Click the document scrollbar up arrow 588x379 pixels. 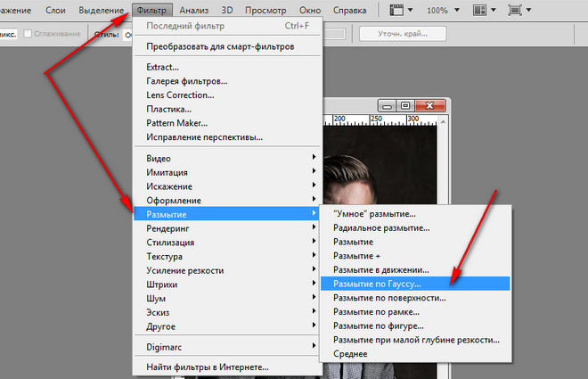(443, 122)
